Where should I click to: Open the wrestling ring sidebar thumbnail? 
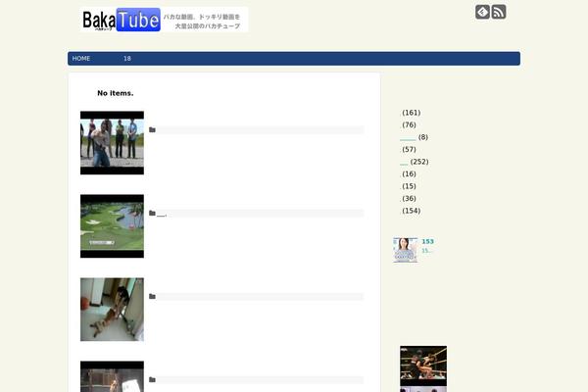click(x=423, y=367)
